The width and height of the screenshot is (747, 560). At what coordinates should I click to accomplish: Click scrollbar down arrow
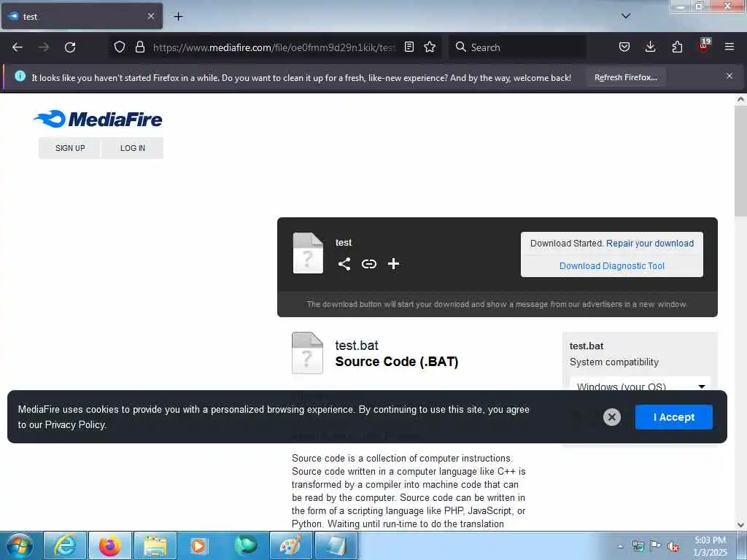(741, 525)
